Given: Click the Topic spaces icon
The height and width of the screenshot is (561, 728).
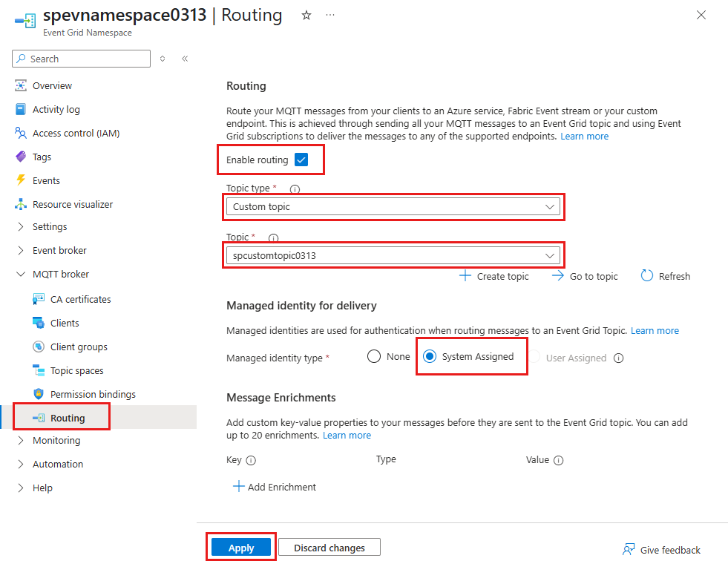Looking at the screenshot, I should click(39, 370).
